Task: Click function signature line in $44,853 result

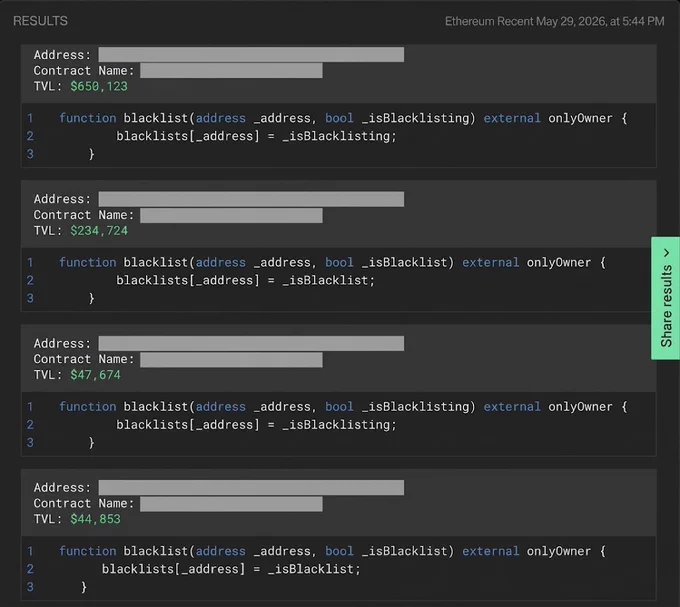Action: click(x=332, y=551)
